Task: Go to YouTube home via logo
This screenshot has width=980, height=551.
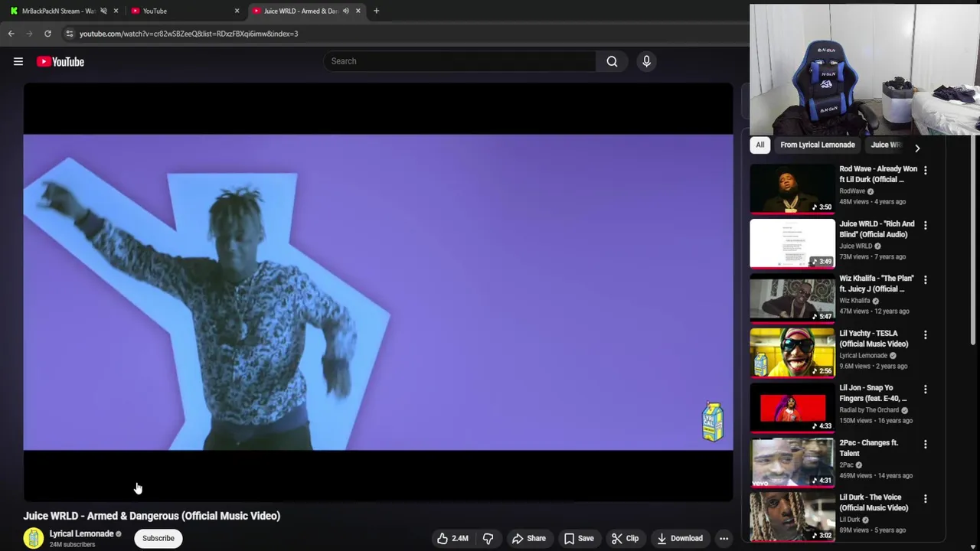Action: [x=60, y=61]
